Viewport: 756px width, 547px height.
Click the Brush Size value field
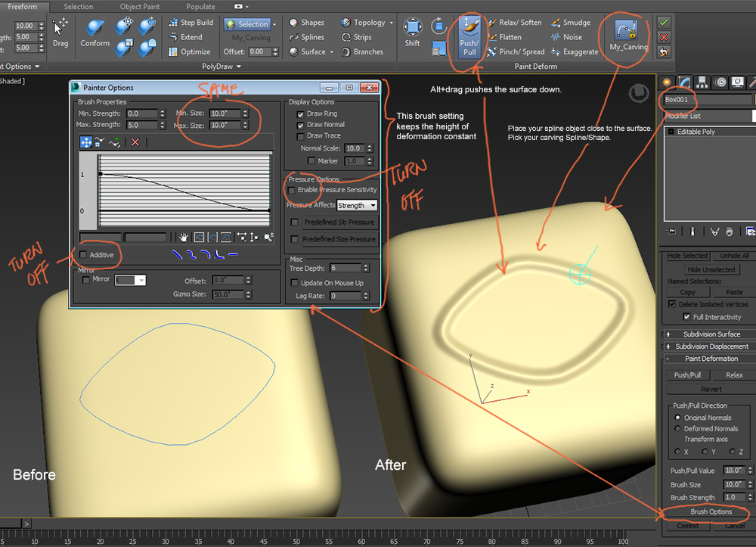[733, 484]
